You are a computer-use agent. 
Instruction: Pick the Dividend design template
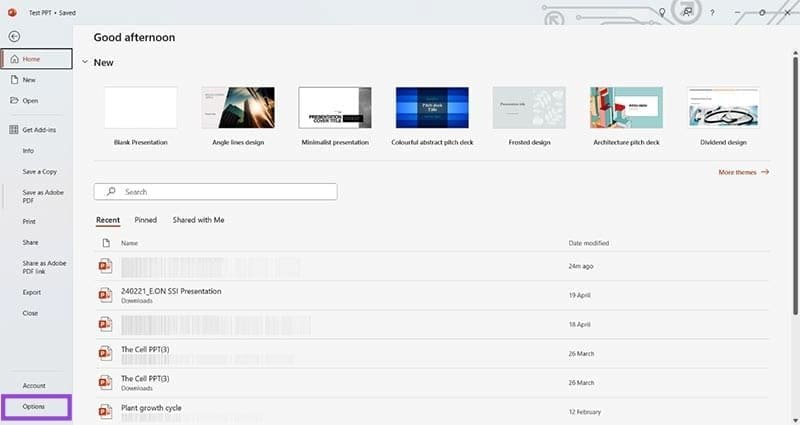tap(723, 116)
